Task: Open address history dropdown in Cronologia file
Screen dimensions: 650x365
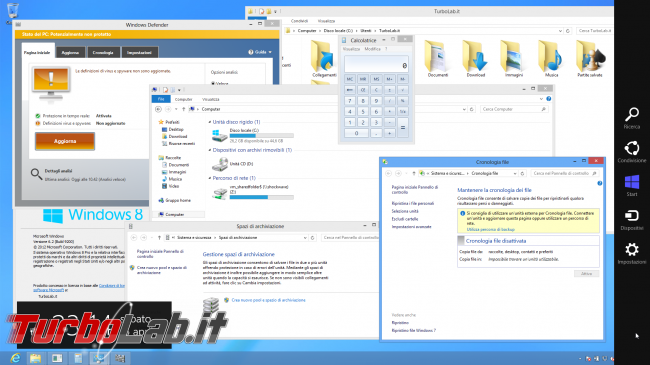Action: pos(515,173)
